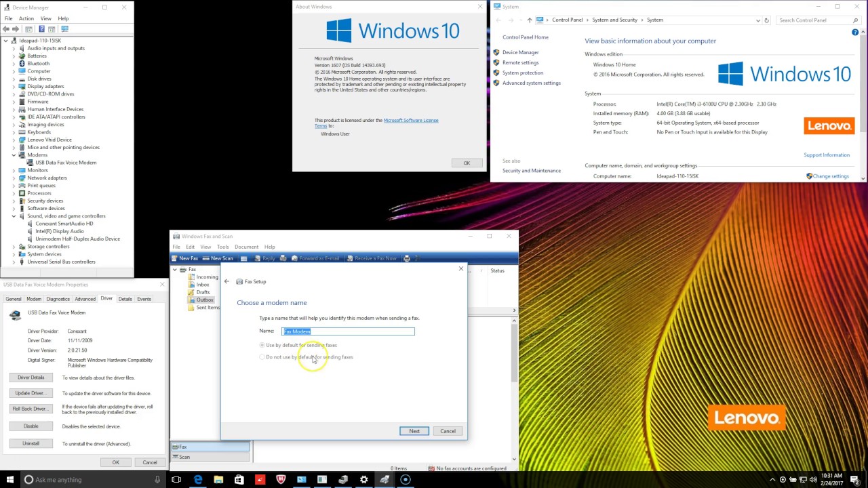Click the volume icon in system tray
Screen dimensions: 868x488
(x=812, y=479)
